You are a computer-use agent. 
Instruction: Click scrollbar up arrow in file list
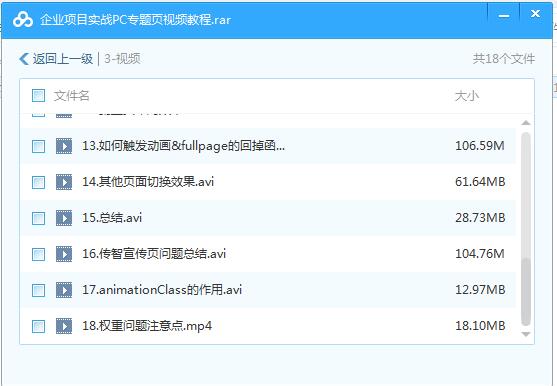526,123
